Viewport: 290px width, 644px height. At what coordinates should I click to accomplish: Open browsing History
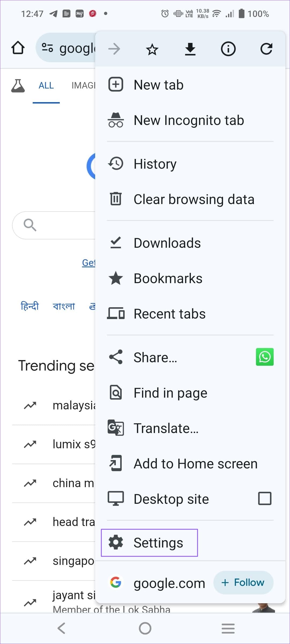155,164
